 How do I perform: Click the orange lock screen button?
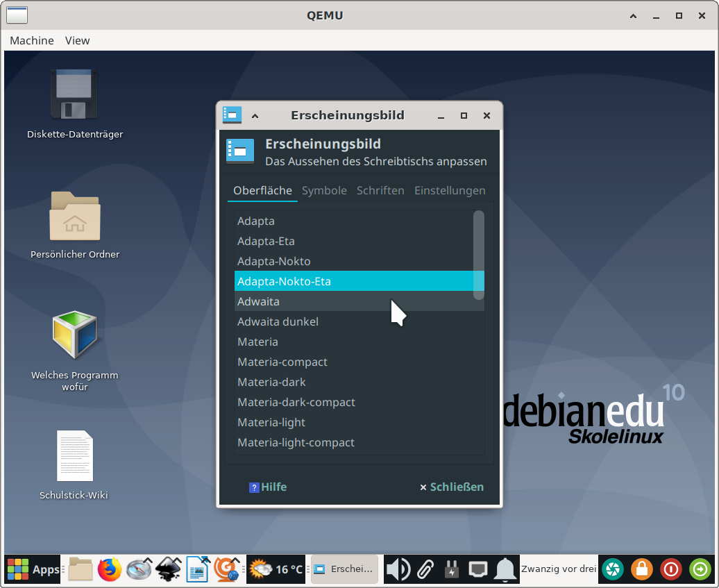point(641,569)
